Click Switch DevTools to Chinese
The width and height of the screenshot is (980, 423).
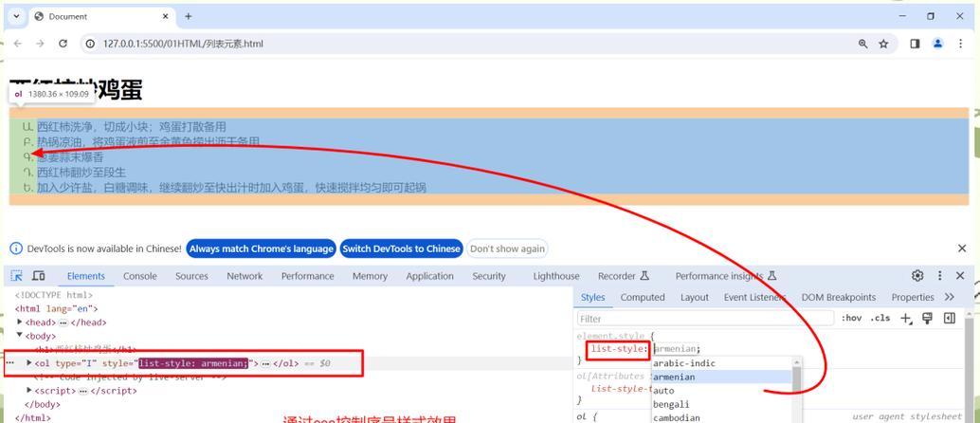click(x=401, y=248)
